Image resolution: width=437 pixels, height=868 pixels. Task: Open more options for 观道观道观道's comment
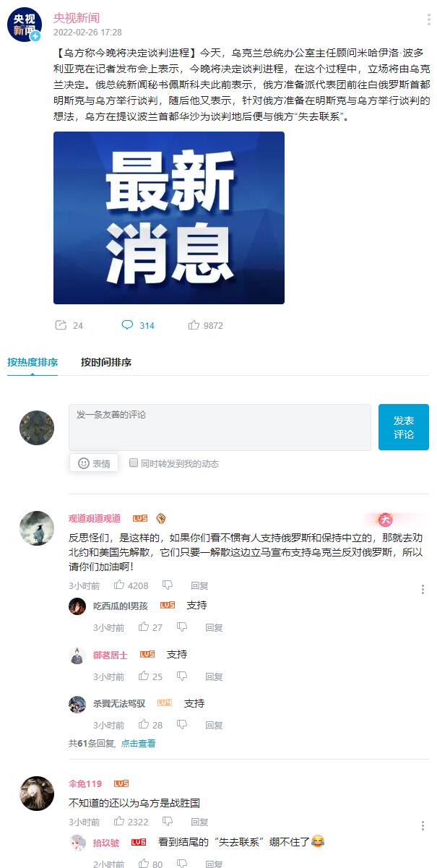click(423, 590)
